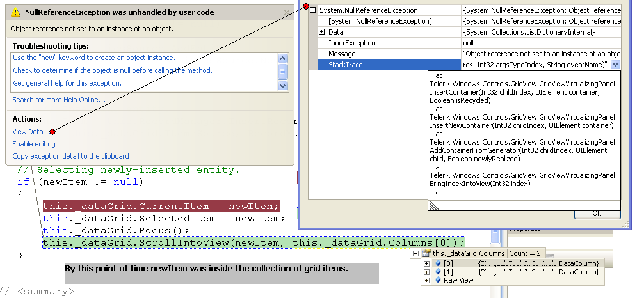Image resolution: width=644 pixels, height=298 pixels.
Task: Open the 'Use the "new" keyword' tip
Action: click(94, 58)
